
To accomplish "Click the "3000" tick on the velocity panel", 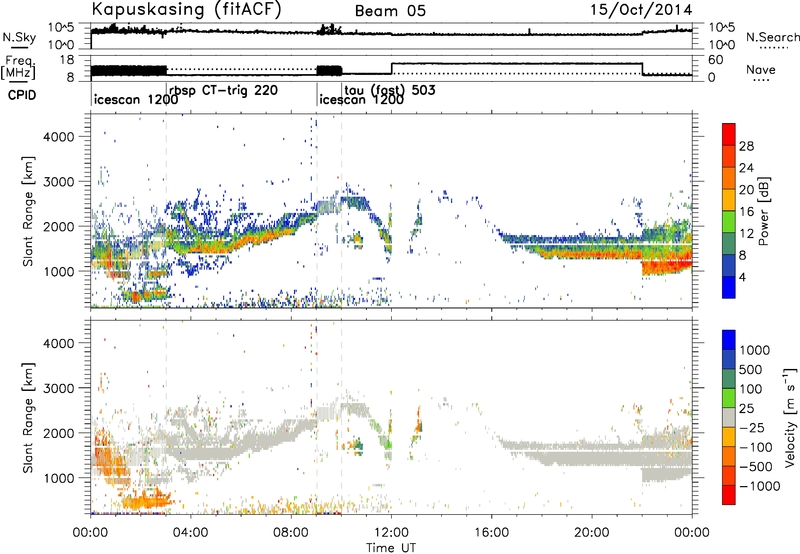I will coord(59,388).
